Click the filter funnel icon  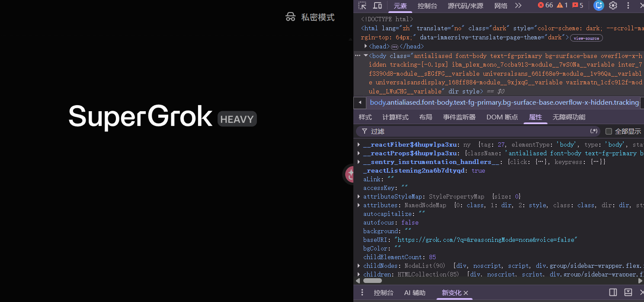coord(365,131)
